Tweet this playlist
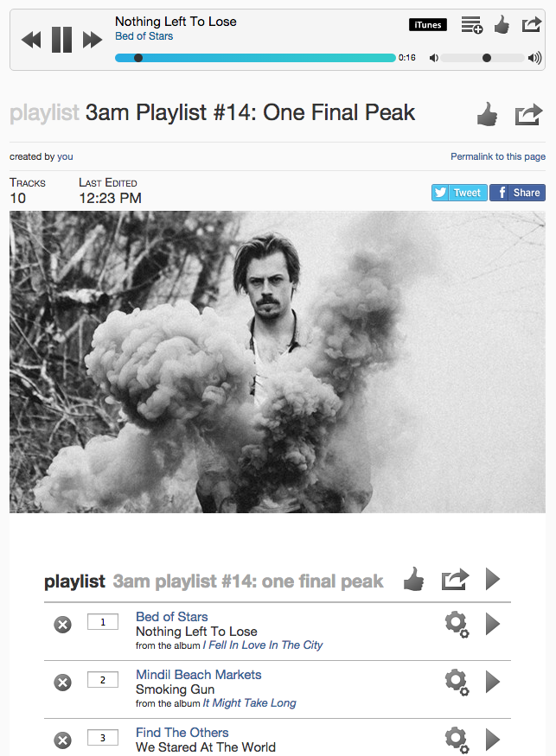 click(459, 193)
